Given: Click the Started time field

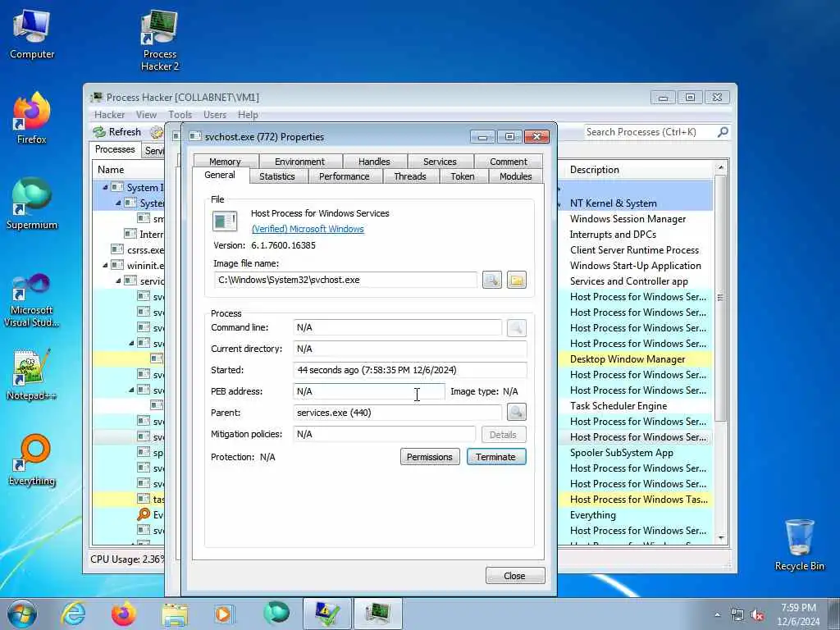Looking at the screenshot, I should coord(410,370).
